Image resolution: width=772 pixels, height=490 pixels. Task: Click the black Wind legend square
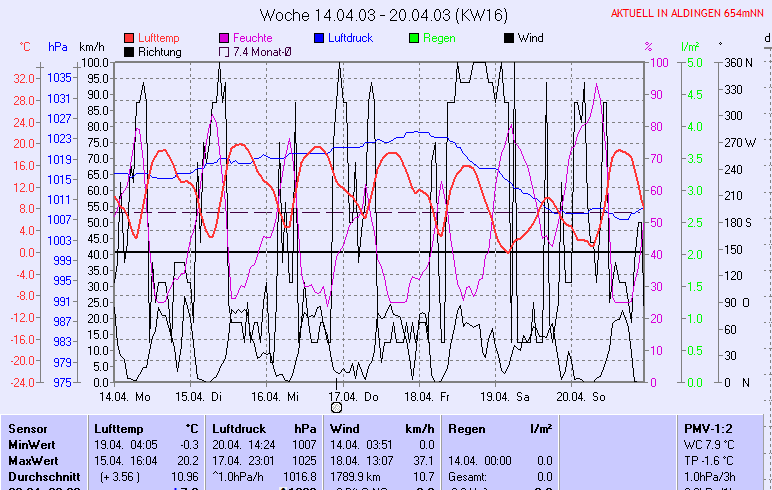tap(509, 38)
